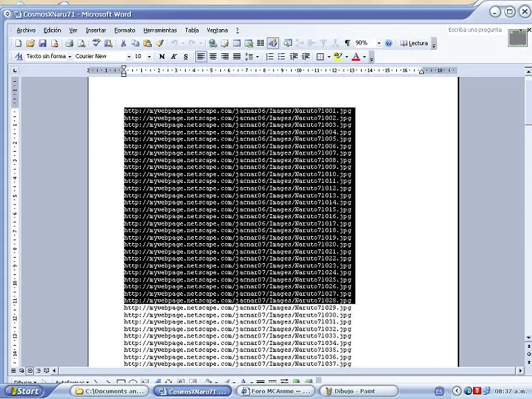532x399 pixels.
Task: Click the Cut scissors icon
Action: [x=123, y=44]
